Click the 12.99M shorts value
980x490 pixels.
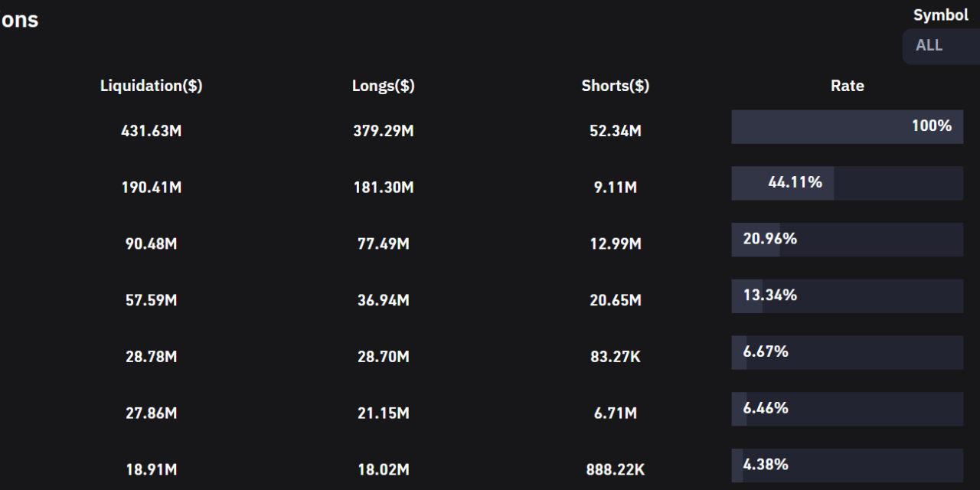(615, 244)
